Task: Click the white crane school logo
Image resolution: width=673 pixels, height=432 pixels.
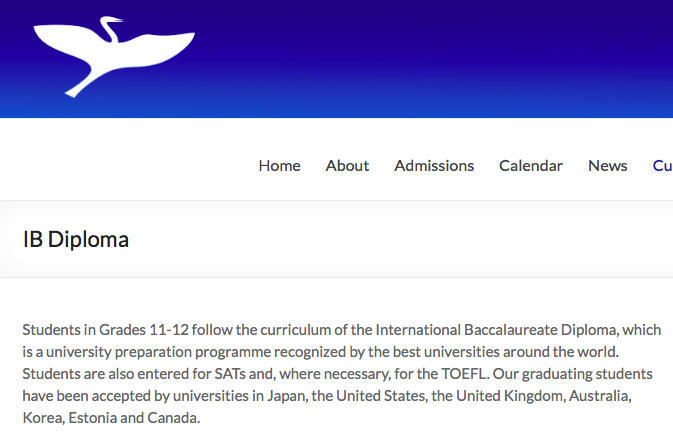Action: (x=114, y=57)
